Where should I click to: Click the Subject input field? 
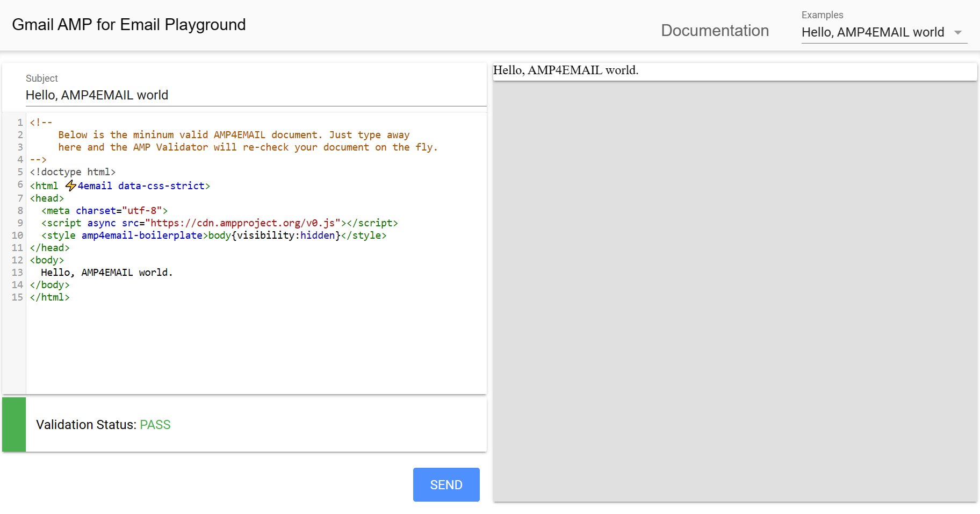point(256,95)
